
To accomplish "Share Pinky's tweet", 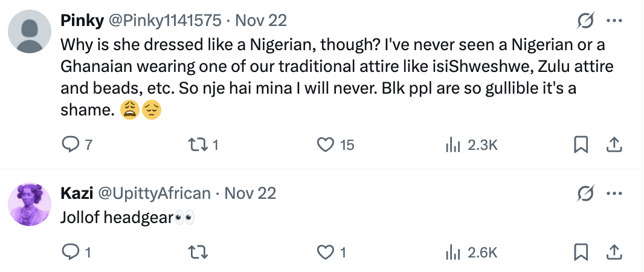I will pyautogui.click(x=614, y=144).
